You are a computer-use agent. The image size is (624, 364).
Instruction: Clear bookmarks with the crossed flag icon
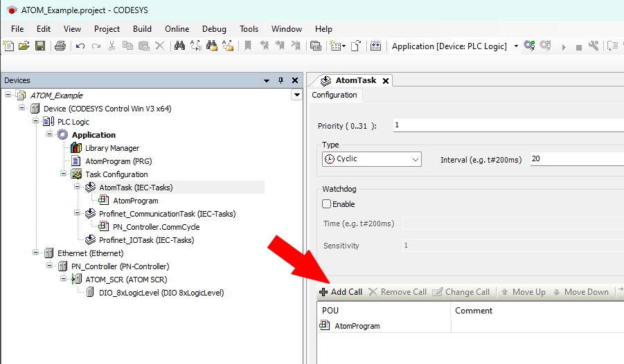[296, 46]
